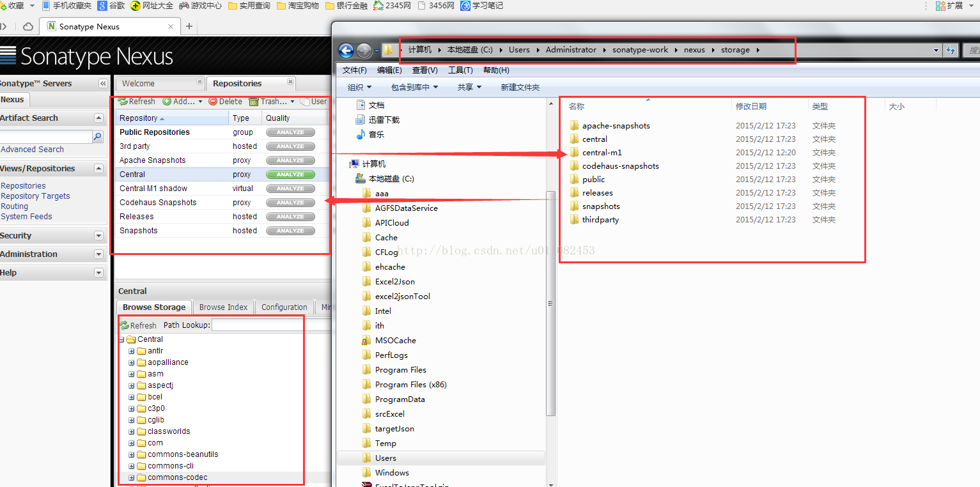980x487 pixels.
Task: Click the Delete repository button
Action: pyautogui.click(x=226, y=102)
